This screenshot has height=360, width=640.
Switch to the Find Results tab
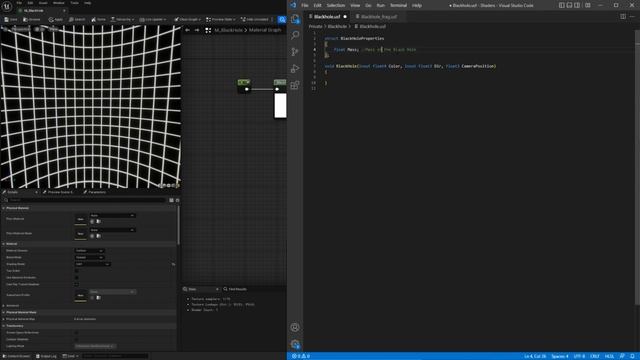[x=235, y=289]
